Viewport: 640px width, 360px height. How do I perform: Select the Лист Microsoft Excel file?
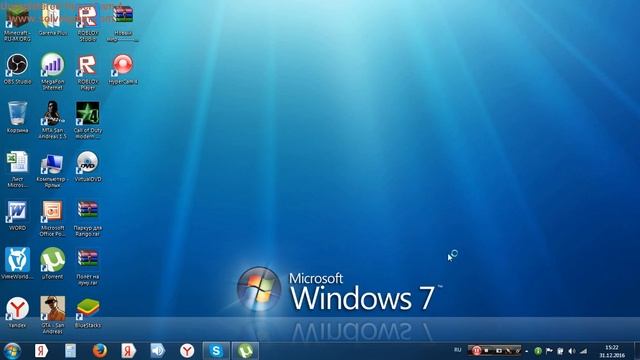[x=17, y=168]
